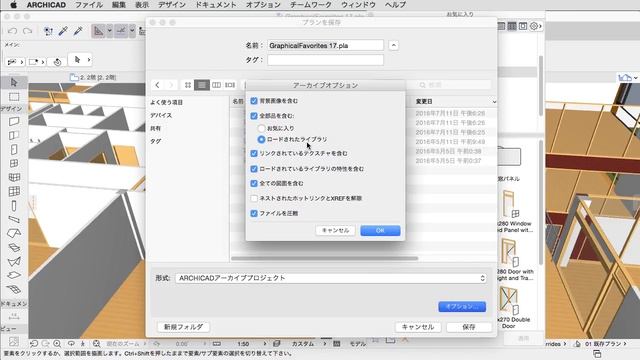
Task: Open the デザイン menu
Action: (172, 5)
